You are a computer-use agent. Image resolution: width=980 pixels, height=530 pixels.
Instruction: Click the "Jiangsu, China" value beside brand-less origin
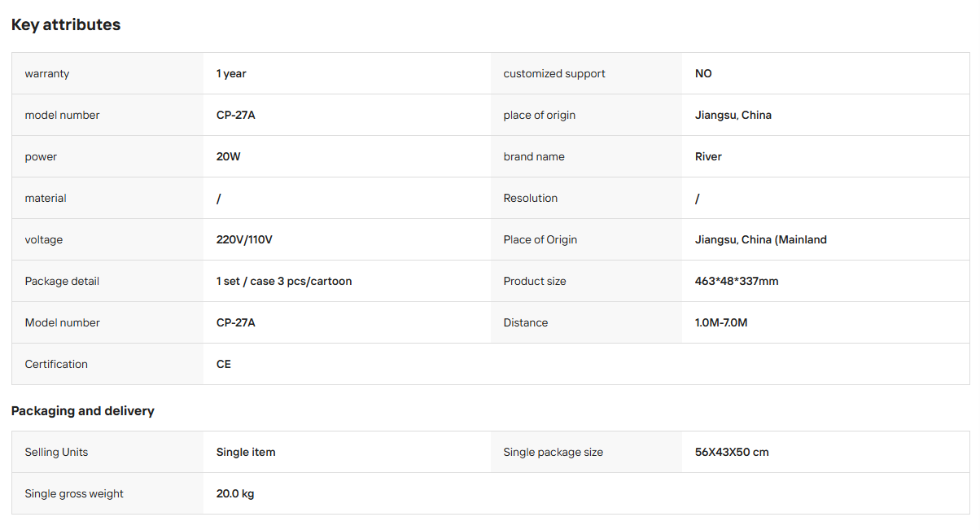click(x=733, y=116)
